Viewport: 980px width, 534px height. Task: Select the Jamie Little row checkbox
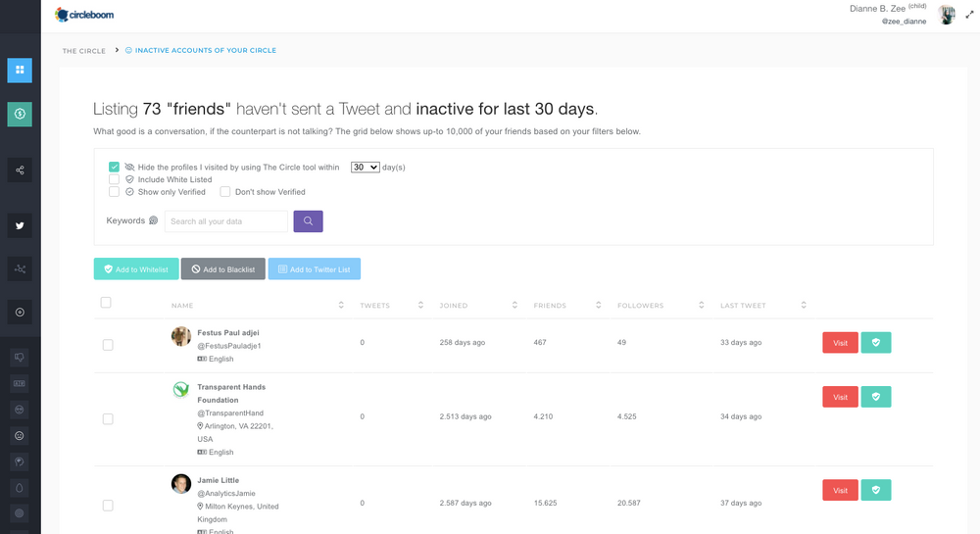(108, 506)
